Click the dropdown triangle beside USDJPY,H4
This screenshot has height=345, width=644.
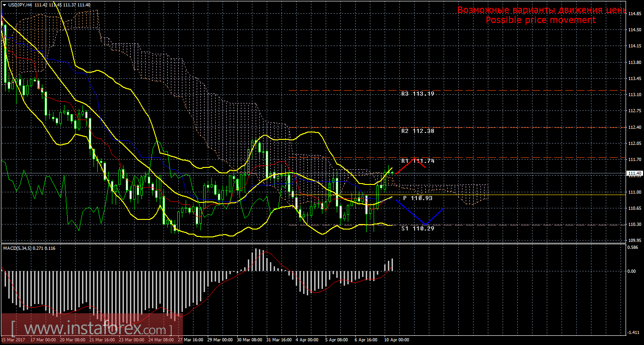(4, 5)
